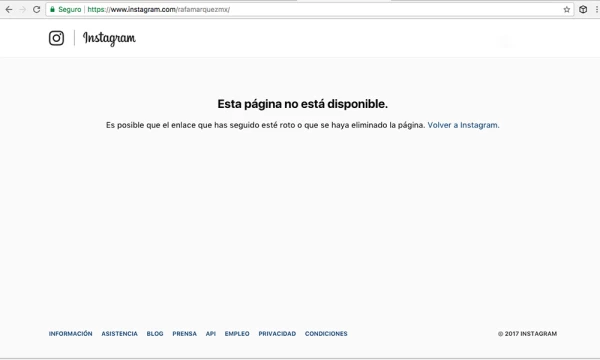Follow the 'Volver a Instagram' link
This screenshot has height=360, width=600.
pyautogui.click(x=463, y=125)
